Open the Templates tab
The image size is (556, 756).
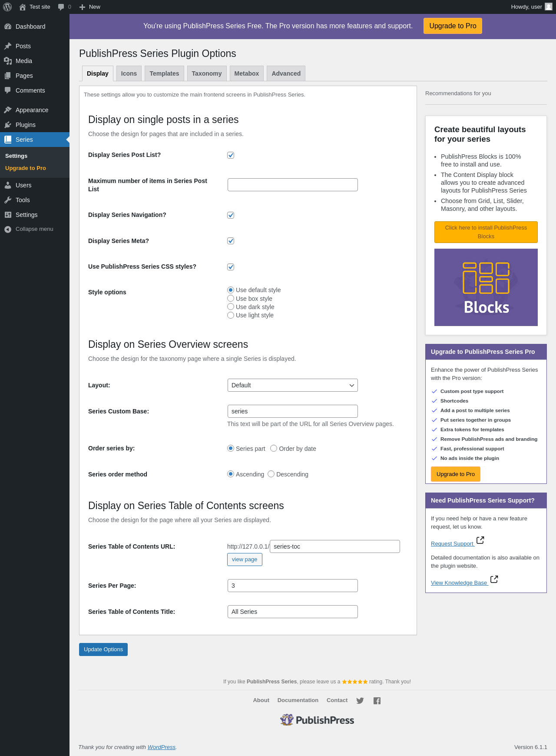pyautogui.click(x=164, y=73)
